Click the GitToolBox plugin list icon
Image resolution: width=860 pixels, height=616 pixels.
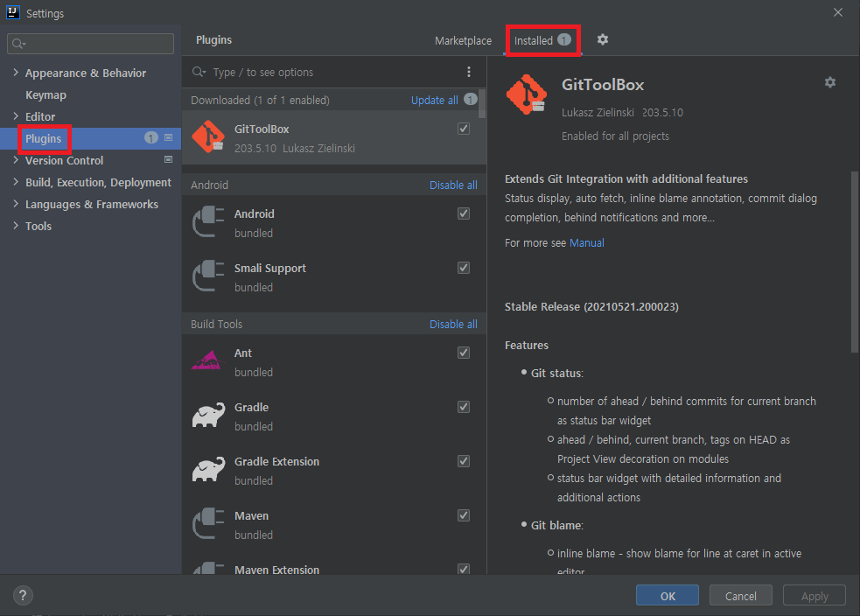[208, 136]
